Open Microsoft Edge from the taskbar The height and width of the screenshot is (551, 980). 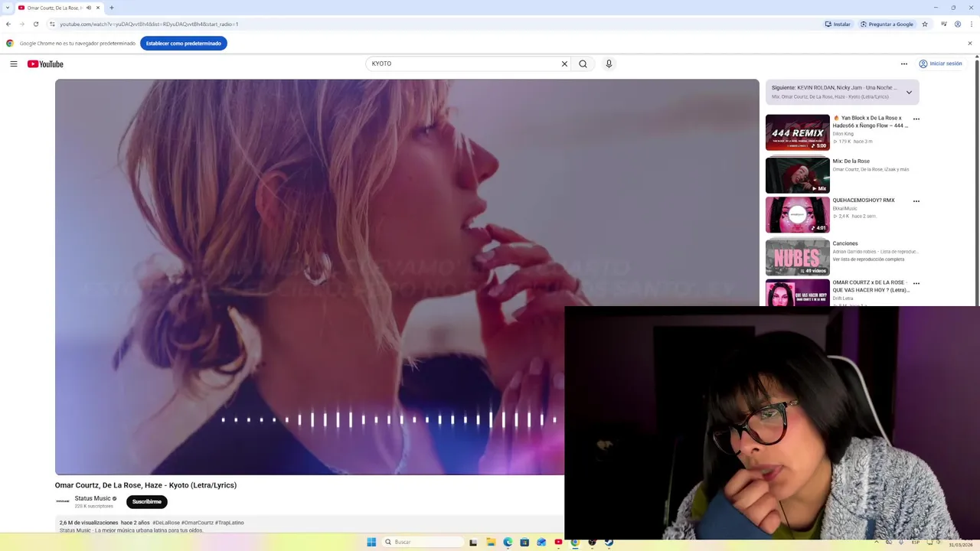click(508, 542)
